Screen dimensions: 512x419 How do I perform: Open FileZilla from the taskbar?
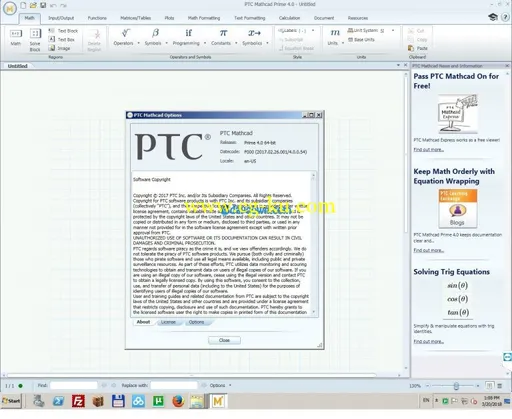78,401
